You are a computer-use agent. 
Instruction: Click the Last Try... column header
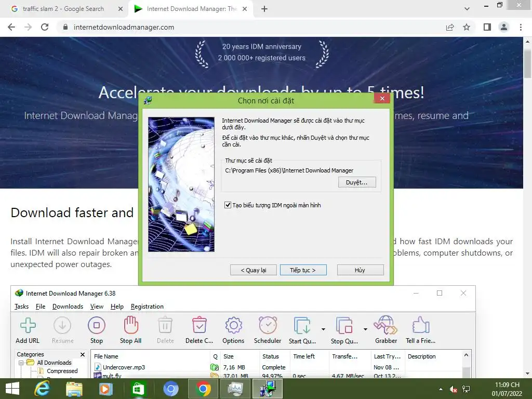point(388,356)
